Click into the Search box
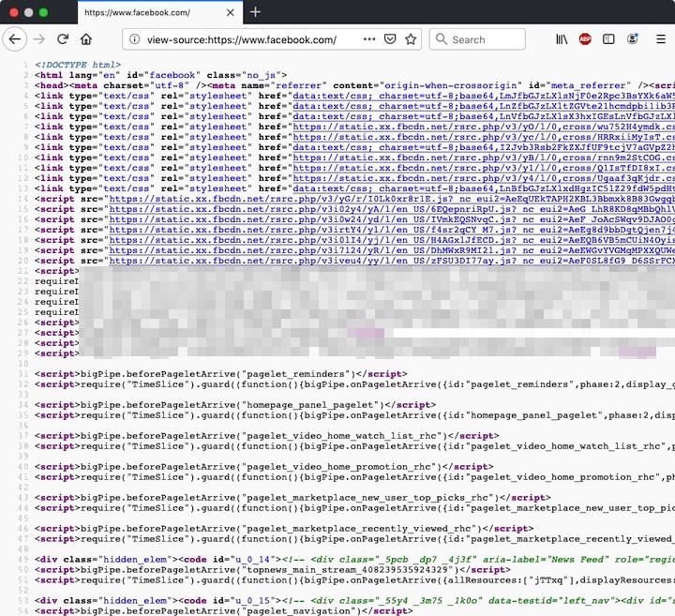Viewport: 675px width, 616px height. click(477, 39)
